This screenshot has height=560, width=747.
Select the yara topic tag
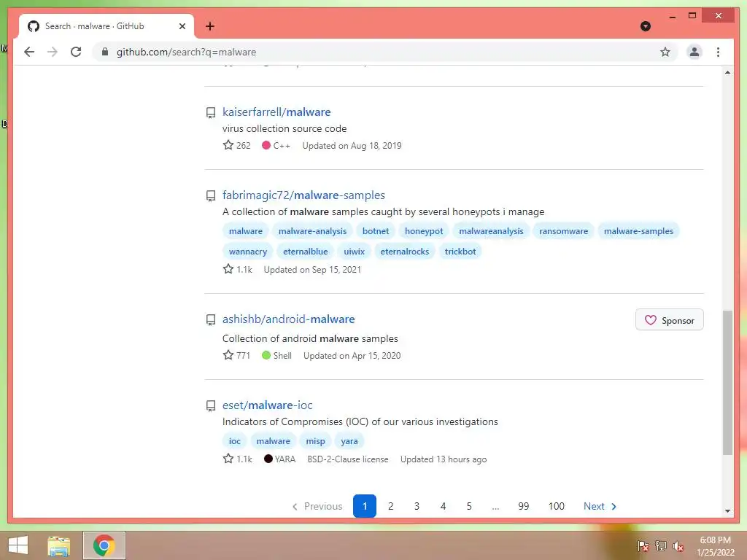(x=349, y=441)
